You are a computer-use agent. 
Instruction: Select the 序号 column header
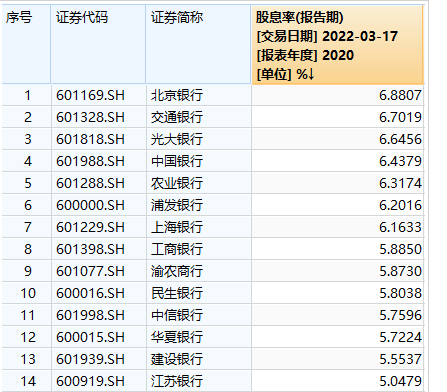click(x=26, y=44)
